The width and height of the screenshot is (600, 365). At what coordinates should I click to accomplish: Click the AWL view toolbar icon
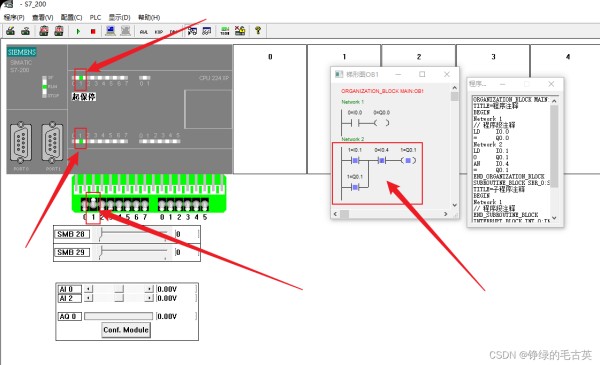point(144,32)
